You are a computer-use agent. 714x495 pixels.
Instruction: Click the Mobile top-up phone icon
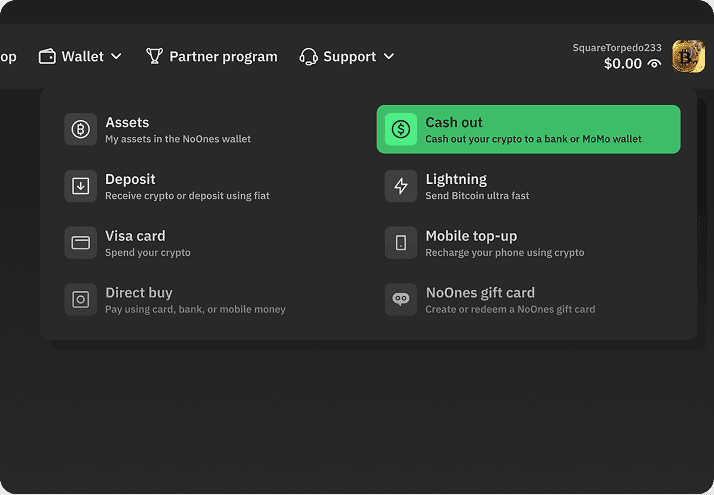401,243
